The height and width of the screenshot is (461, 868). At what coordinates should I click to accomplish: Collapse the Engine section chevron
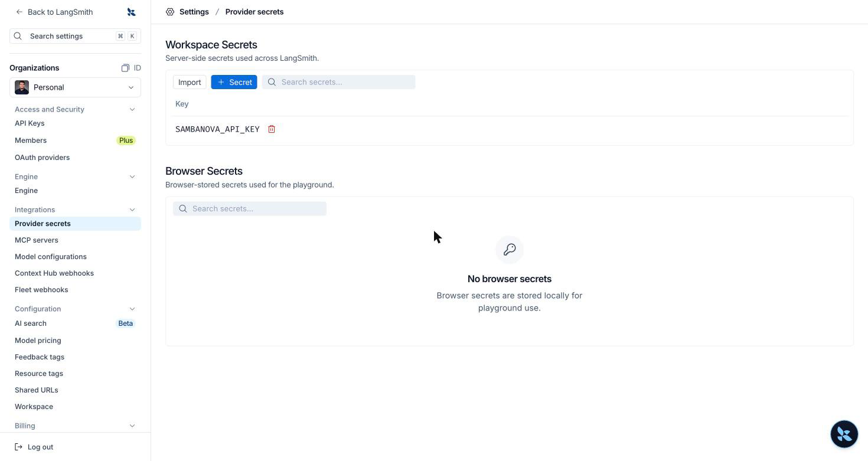click(x=132, y=176)
